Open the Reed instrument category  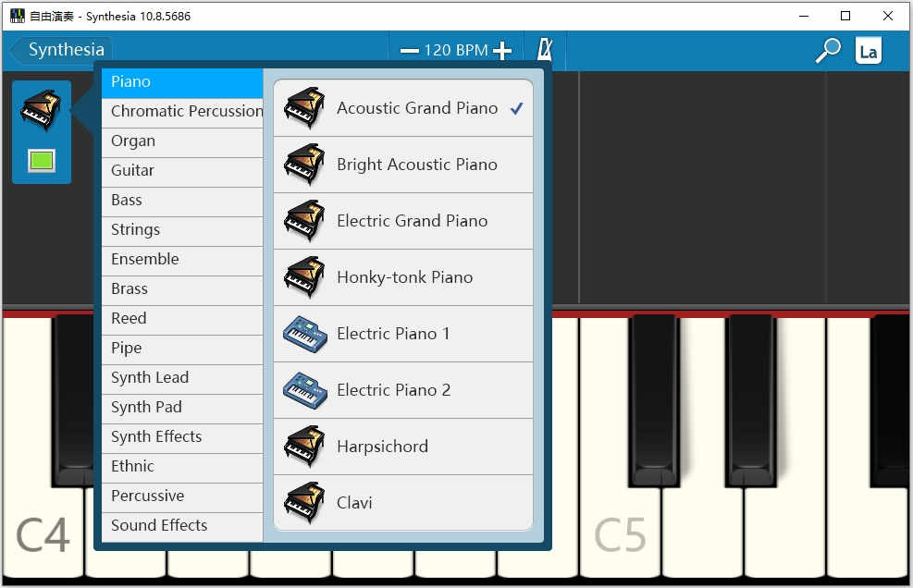(182, 320)
